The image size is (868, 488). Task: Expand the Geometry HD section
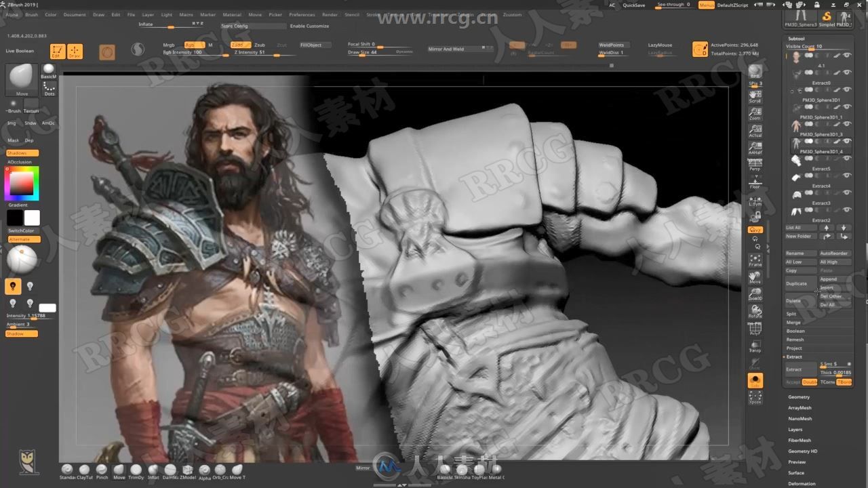pyautogui.click(x=802, y=451)
